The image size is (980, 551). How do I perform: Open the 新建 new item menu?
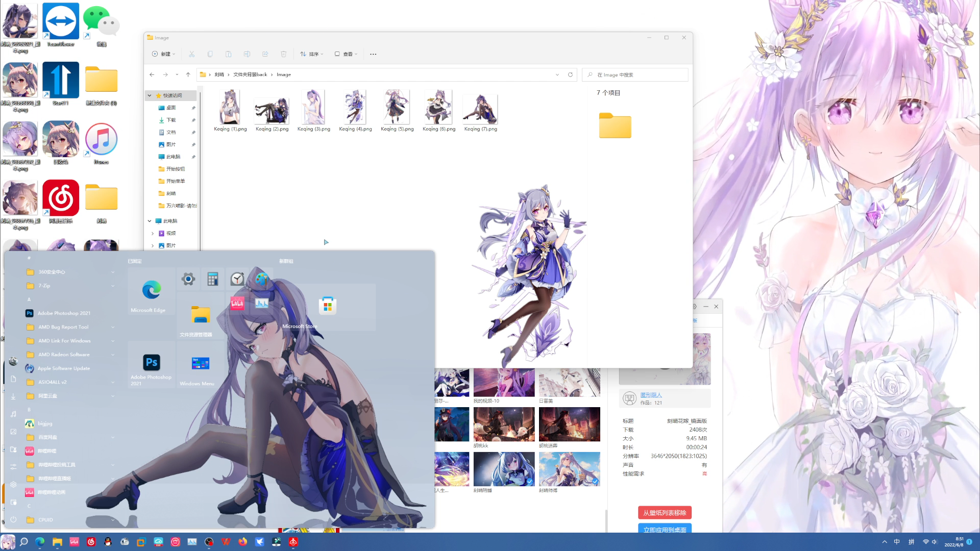[x=163, y=54]
